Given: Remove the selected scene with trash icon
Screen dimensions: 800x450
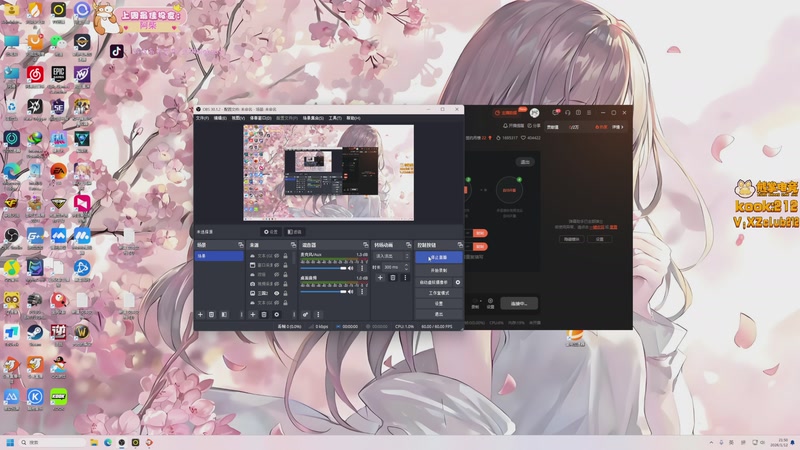Looking at the screenshot, I should tap(211, 315).
